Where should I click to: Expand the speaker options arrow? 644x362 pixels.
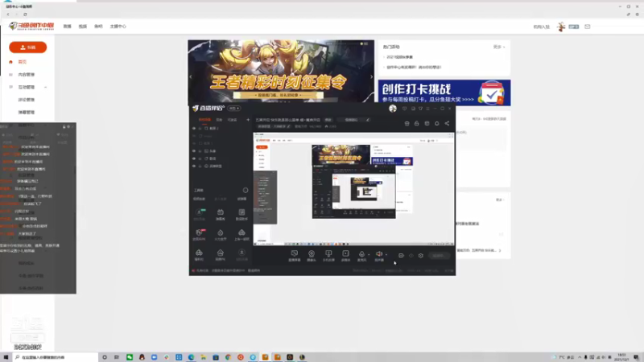click(386, 255)
